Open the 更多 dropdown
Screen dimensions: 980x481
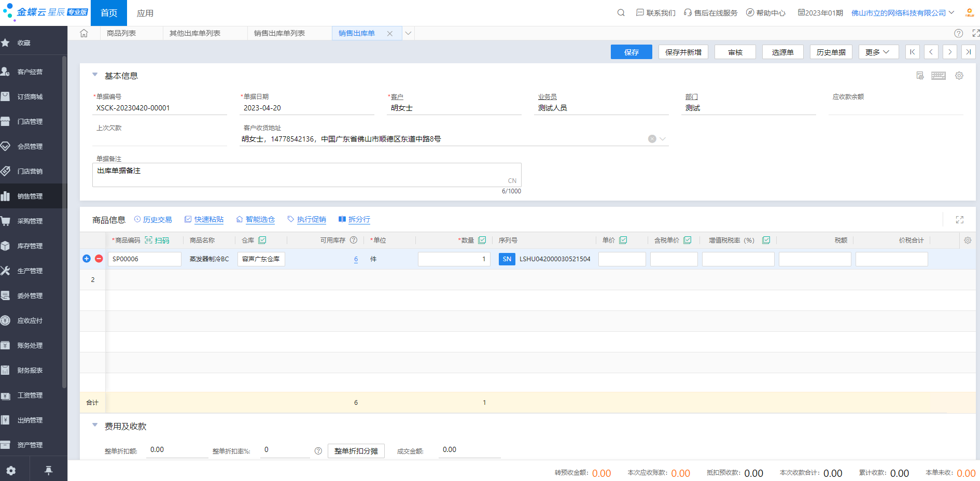[878, 52]
